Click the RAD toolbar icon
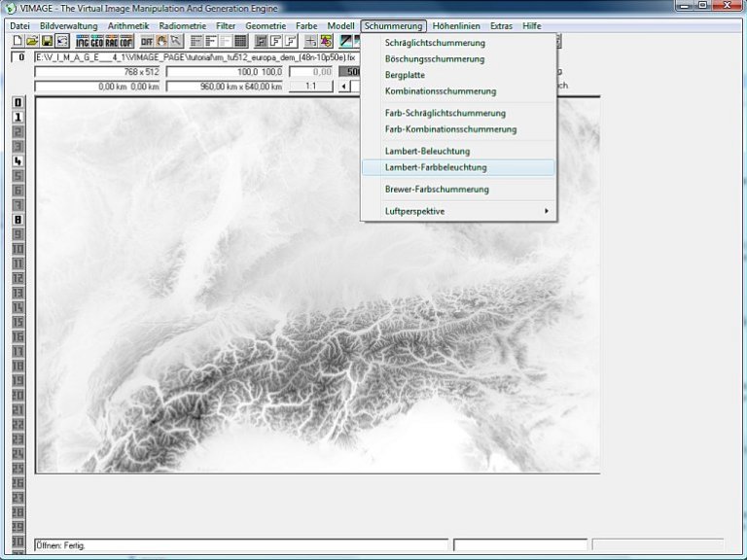This screenshot has width=747, height=560. (110, 41)
